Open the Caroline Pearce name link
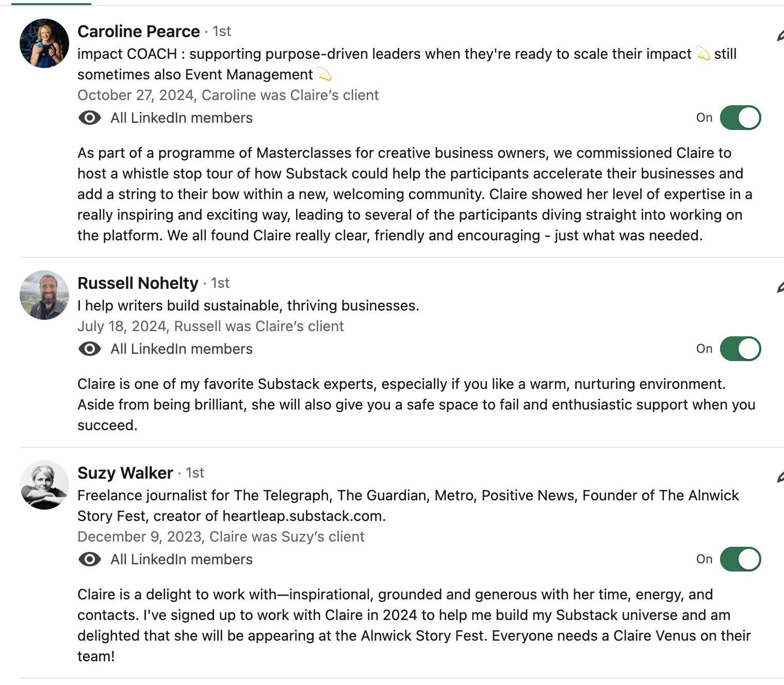The image size is (784, 685). click(x=139, y=31)
